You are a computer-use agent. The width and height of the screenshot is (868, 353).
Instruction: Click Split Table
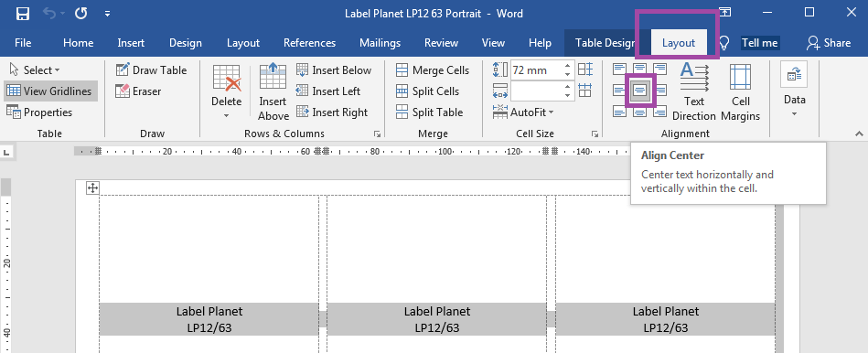[x=430, y=112]
